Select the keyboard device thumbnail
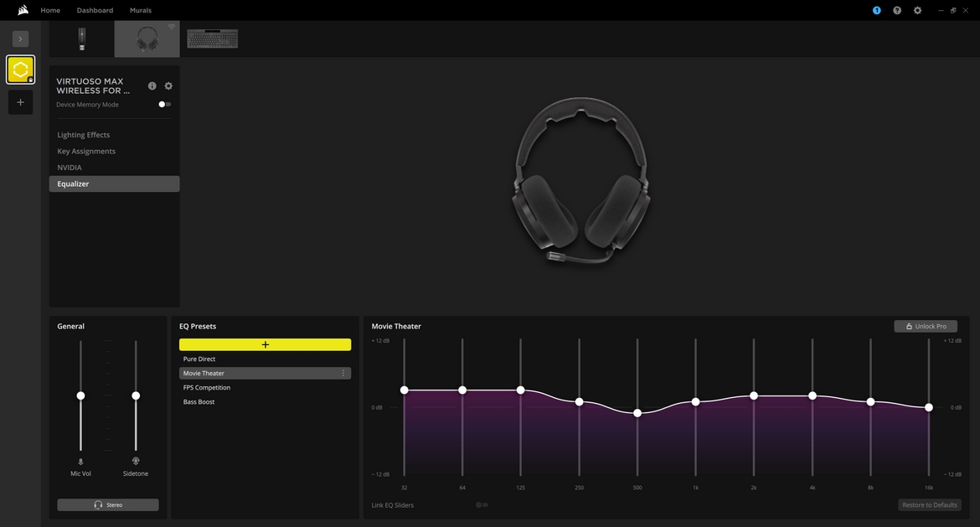Screen dimensions: 980x527 (x=213, y=39)
